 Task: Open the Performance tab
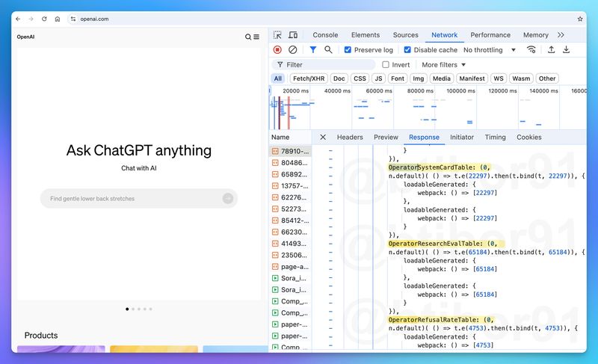pyautogui.click(x=490, y=35)
